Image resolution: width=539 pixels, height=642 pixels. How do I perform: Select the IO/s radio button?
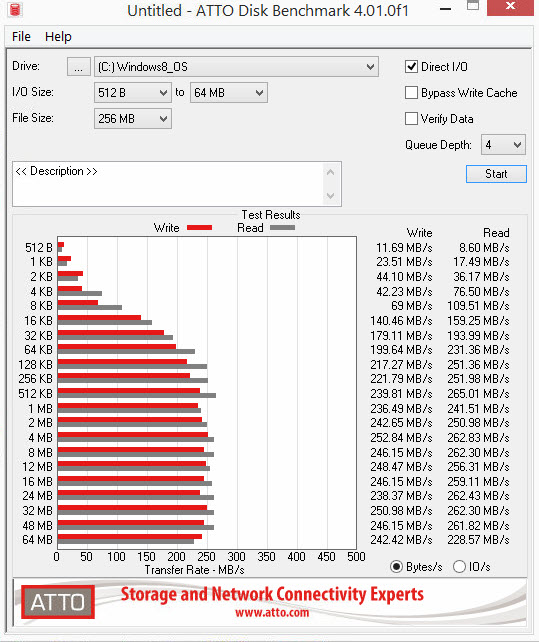coord(460,567)
